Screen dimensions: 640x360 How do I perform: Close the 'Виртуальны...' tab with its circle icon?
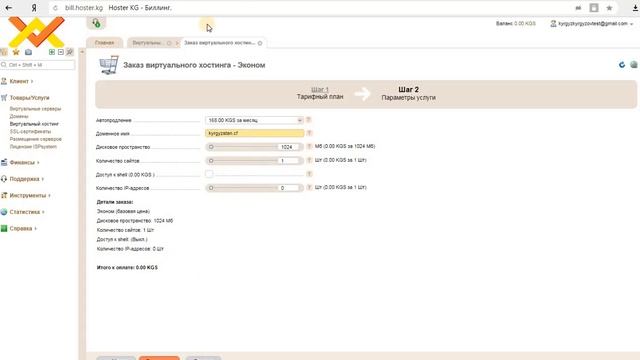[169, 43]
